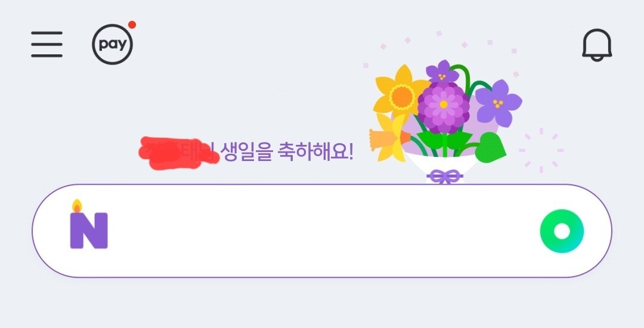Tap the green circle search button
The image size is (644, 328).
tap(562, 231)
